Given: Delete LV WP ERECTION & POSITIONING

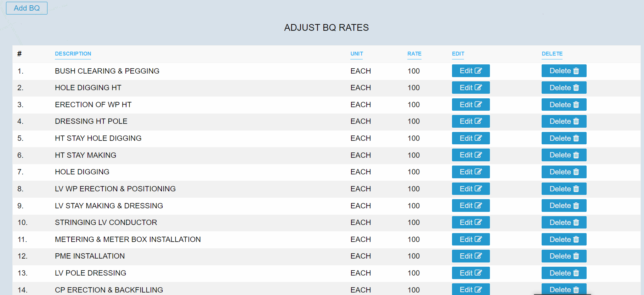Looking at the screenshot, I should (x=564, y=189).
